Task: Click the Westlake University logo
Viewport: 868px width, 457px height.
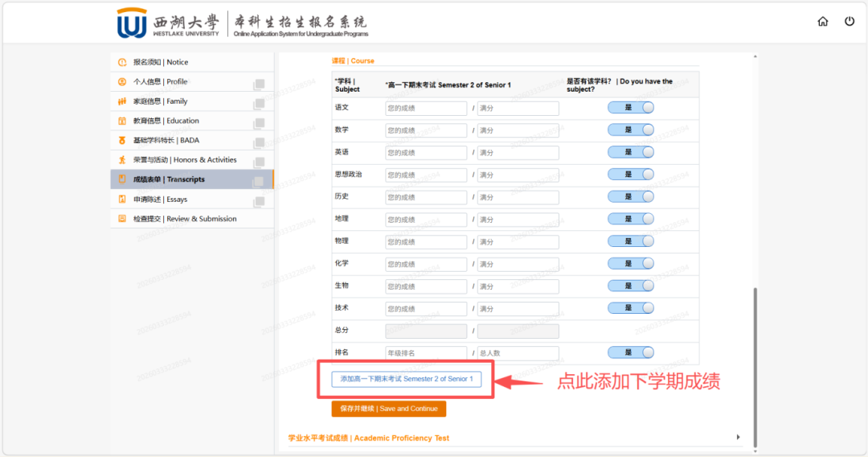Action: point(132,23)
